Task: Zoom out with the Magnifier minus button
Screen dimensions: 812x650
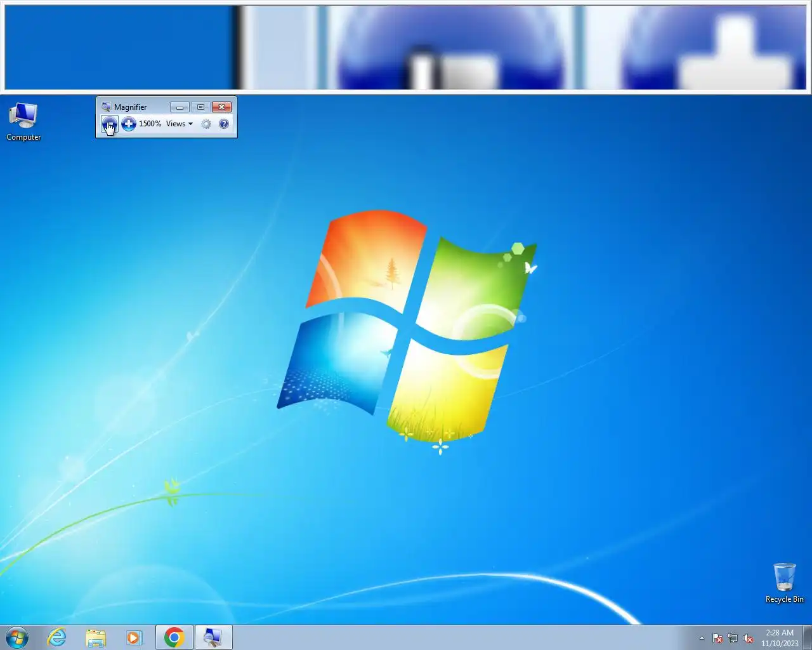Action: [109, 124]
